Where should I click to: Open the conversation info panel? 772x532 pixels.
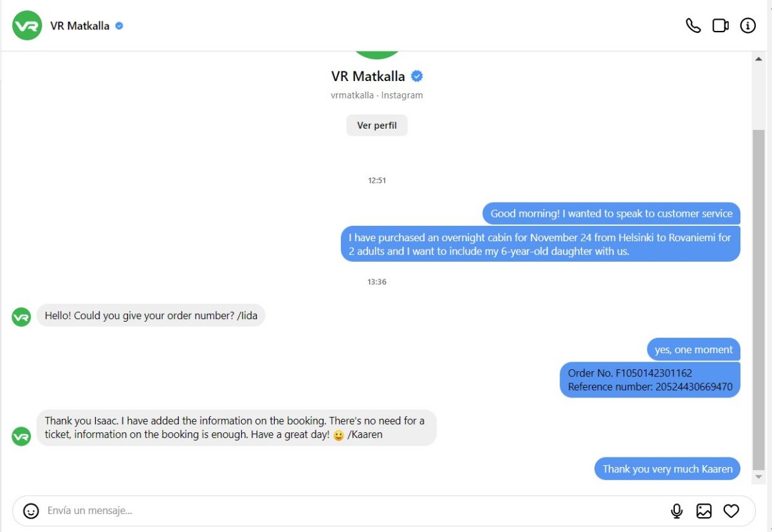click(x=748, y=26)
